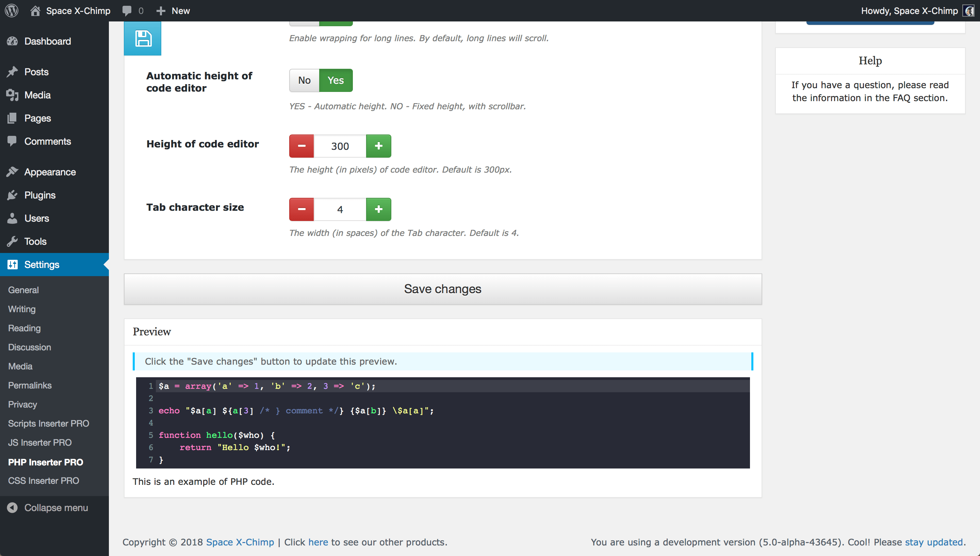The width and height of the screenshot is (980, 556).
Task: Click the home icon beside Space X-Chimp
Action: point(35,10)
